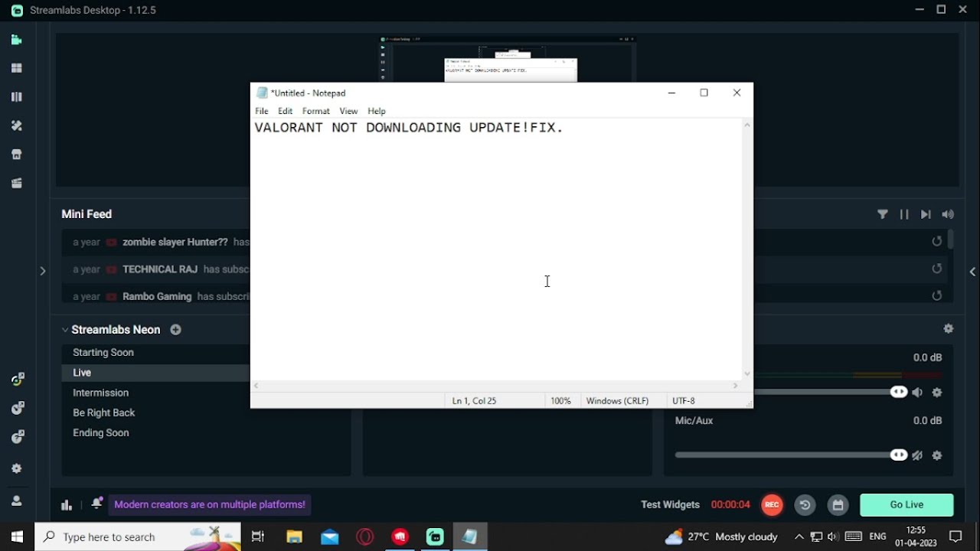Open File Explorer from taskbar
980x551 pixels.
294,536
